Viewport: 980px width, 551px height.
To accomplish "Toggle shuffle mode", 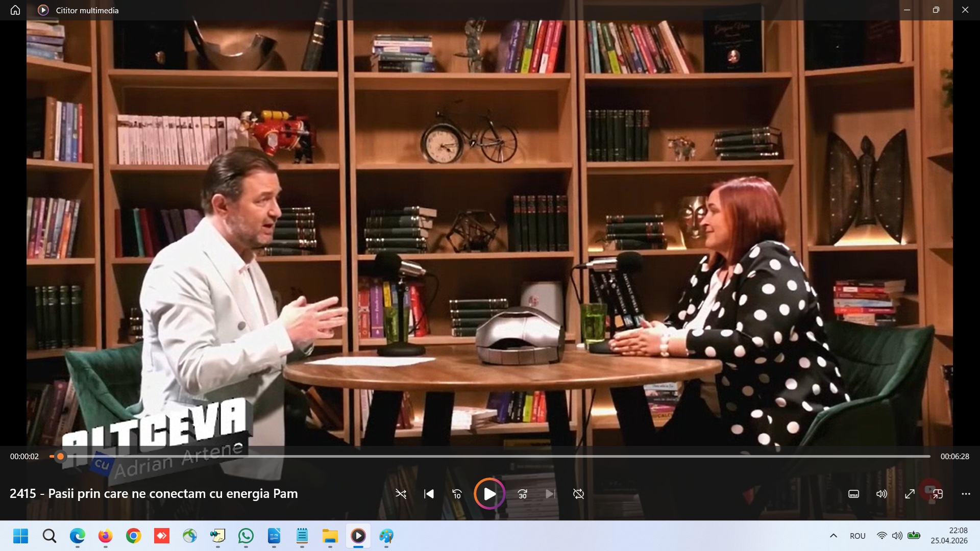I will pyautogui.click(x=401, y=494).
